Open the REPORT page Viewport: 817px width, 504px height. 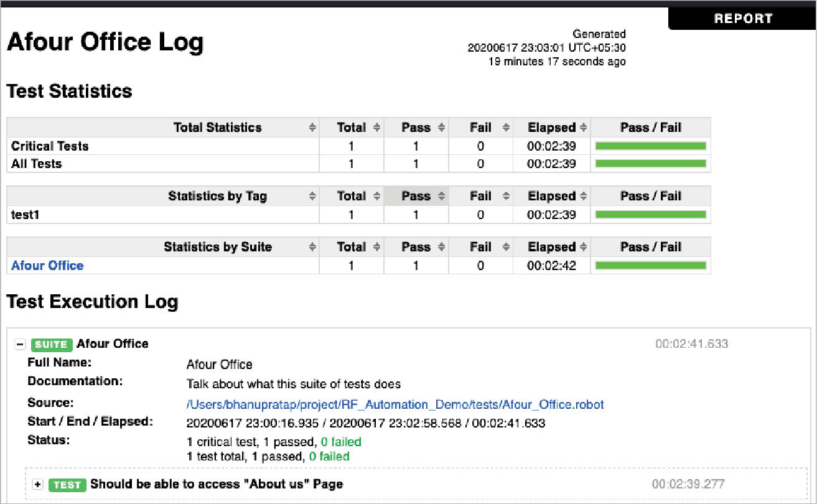742,18
